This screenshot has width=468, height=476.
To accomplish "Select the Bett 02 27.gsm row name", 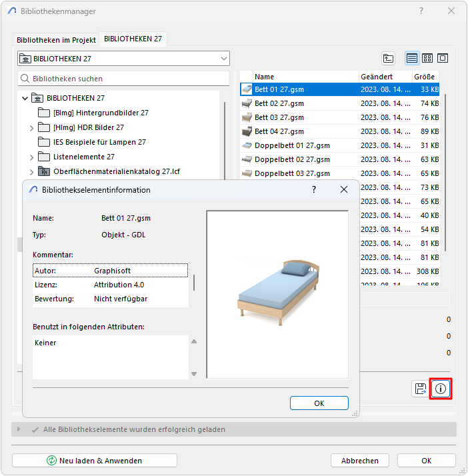I will pos(279,103).
